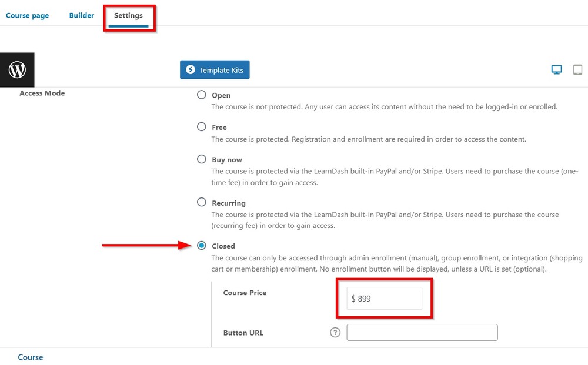Select the Closed access mode radio button
This screenshot has height=365, width=588.
(201, 246)
